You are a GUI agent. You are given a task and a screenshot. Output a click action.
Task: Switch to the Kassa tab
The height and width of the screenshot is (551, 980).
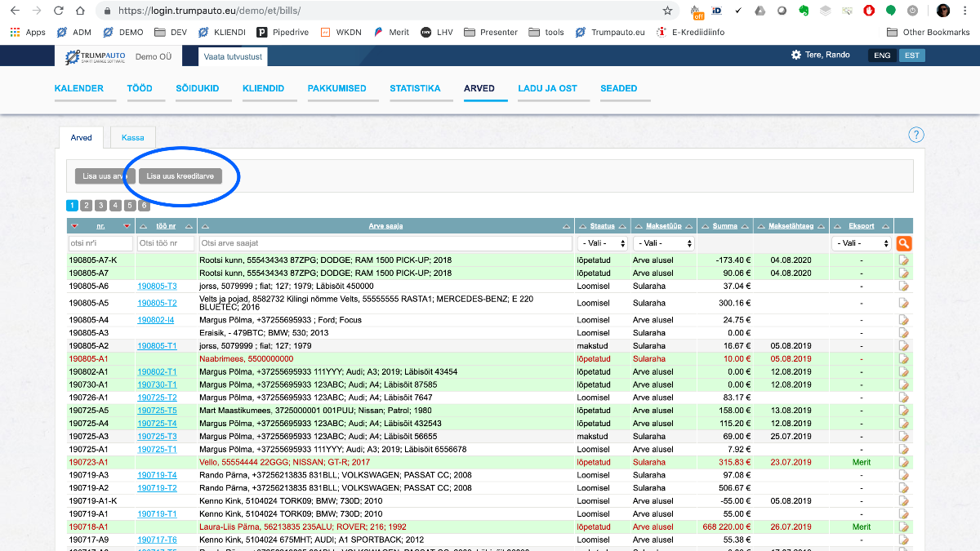click(x=132, y=138)
